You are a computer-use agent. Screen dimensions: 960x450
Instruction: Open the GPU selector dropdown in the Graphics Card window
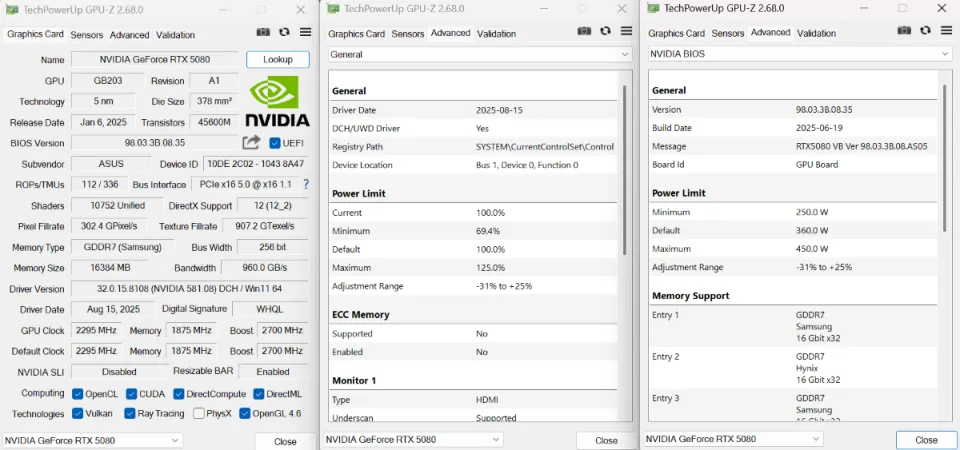click(x=92, y=440)
